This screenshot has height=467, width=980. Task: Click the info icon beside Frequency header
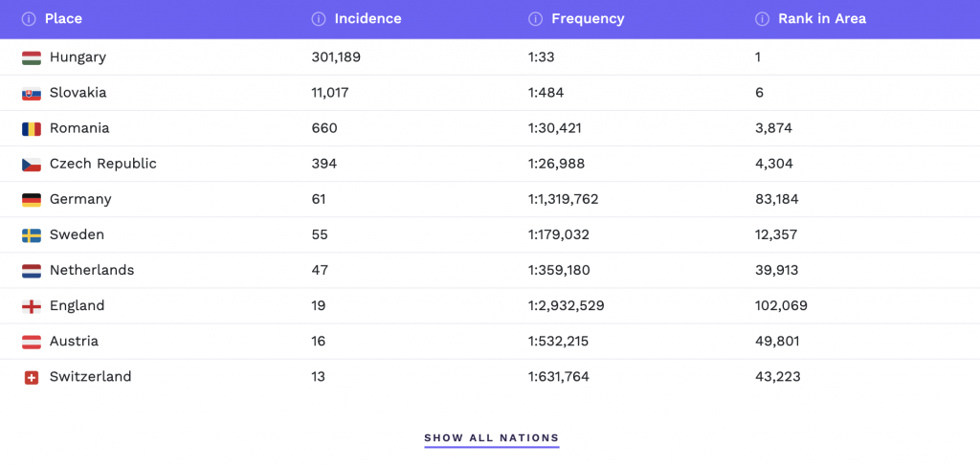[x=536, y=19]
